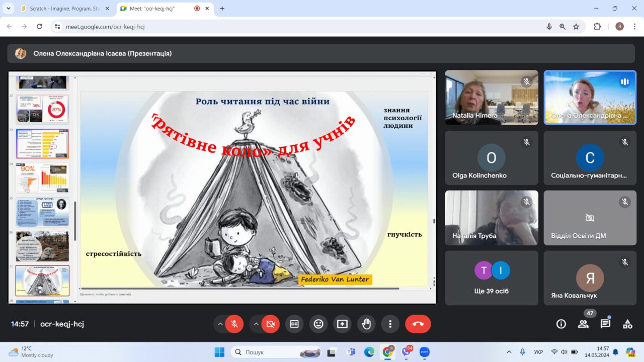
Task: Click slide title Роль читання під час війни
Action: (263, 102)
